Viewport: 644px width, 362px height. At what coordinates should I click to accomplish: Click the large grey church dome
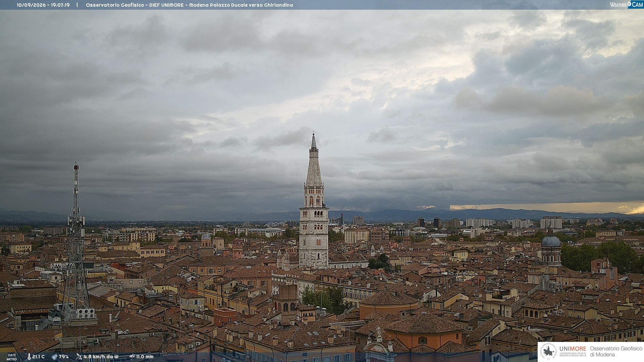pyautogui.click(x=551, y=241)
